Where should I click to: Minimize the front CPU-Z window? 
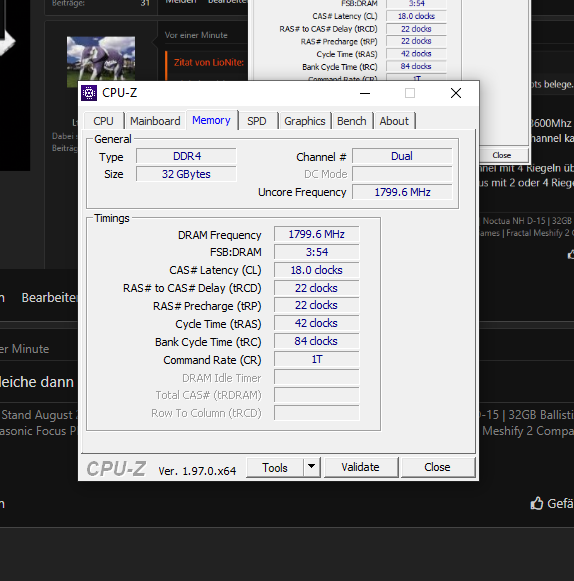point(365,93)
